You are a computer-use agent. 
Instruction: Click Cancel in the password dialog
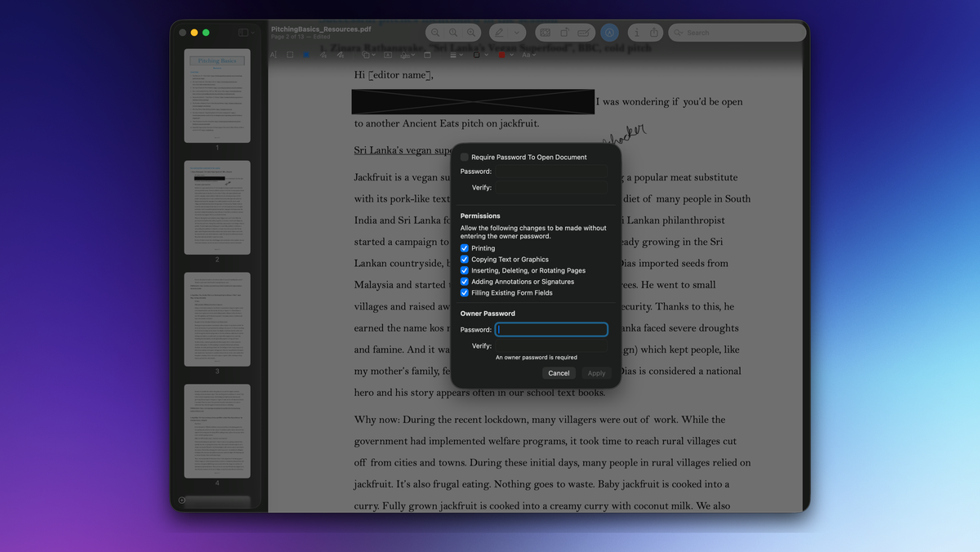click(559, 373)
